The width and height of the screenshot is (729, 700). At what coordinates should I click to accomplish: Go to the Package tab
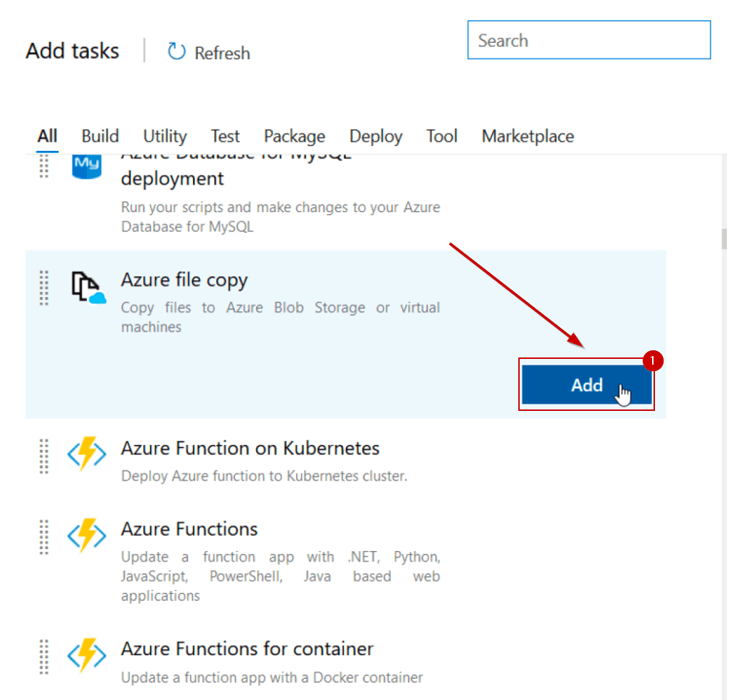coord(294,136)
